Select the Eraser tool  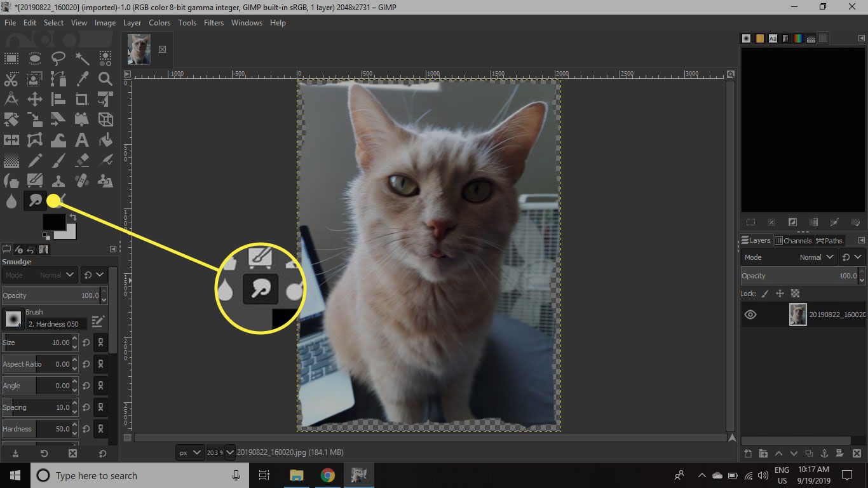(x=82, y=160)
